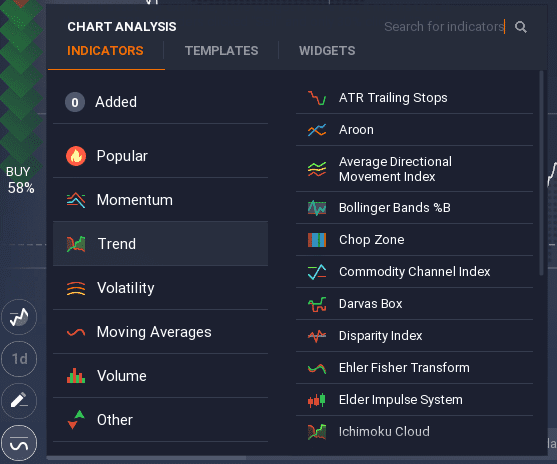Open the Popular indicators category
Screen dimensions: 557x464
(160, 156)
